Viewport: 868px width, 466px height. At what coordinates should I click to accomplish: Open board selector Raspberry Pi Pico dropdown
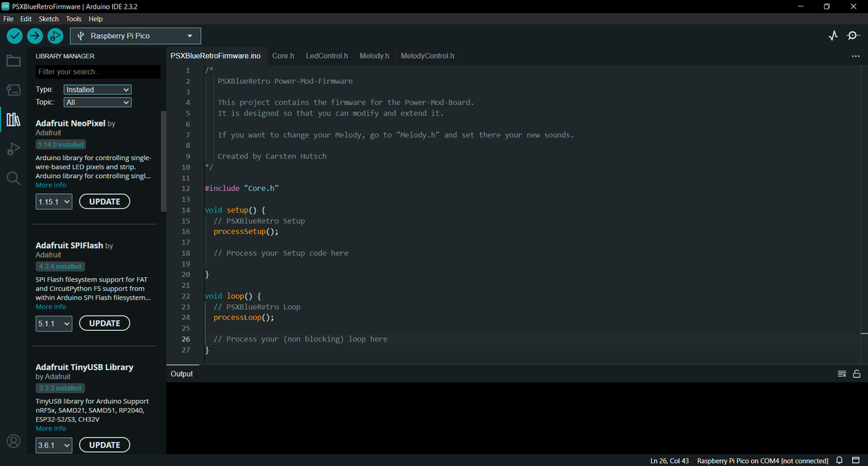[x=135, y=36]
